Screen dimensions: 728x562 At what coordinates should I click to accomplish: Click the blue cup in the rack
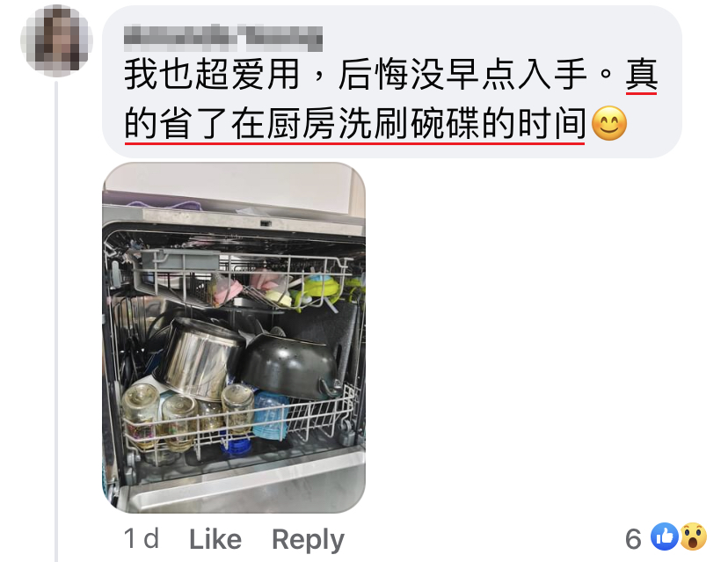[x=272, y=416]
